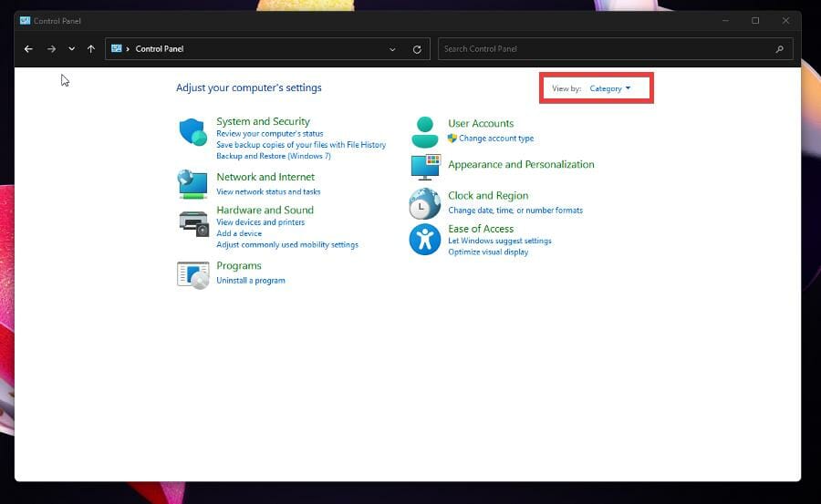Image resolution: width=821 pixels, height=504 pixels.
Task: Open Backup and Restore (Windows 7)
Action: tap(273, 156)
